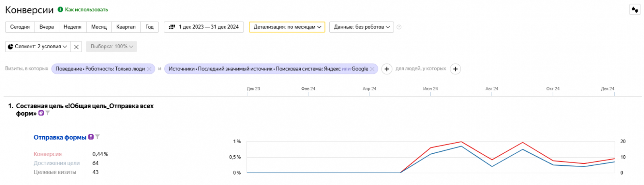This screenshot has height=185, width=644.
Task: Expand the Сегмент: 2 условия dropdown
Action: [38, 47]
